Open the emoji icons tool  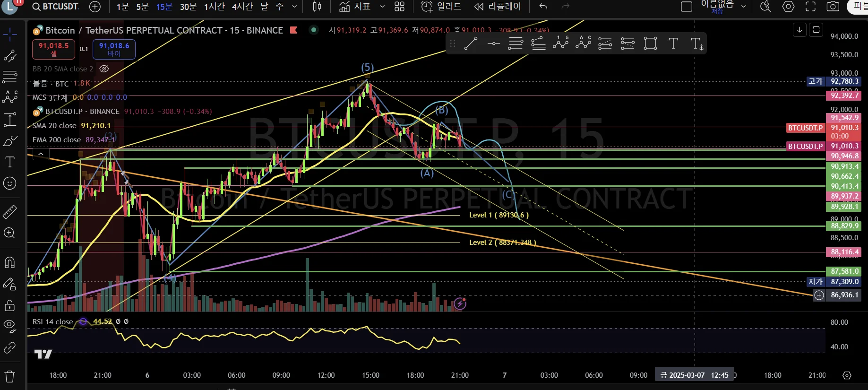click(x=10, y=183)
